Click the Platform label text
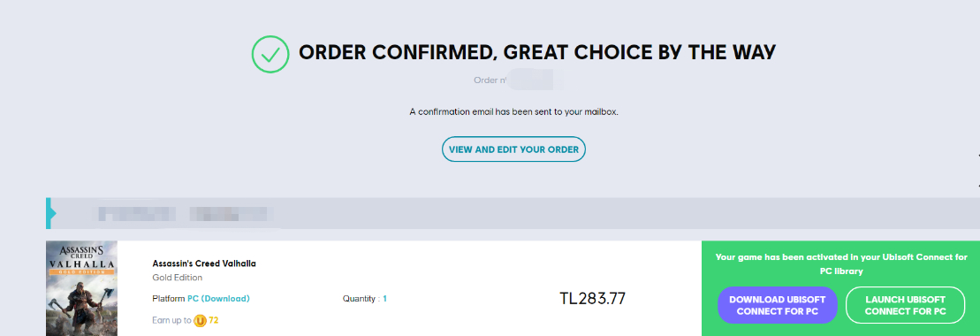980x336 pixels. point(169,299)
